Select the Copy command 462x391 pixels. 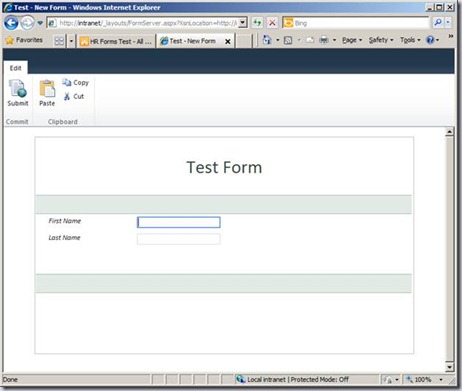click(75, 83)
